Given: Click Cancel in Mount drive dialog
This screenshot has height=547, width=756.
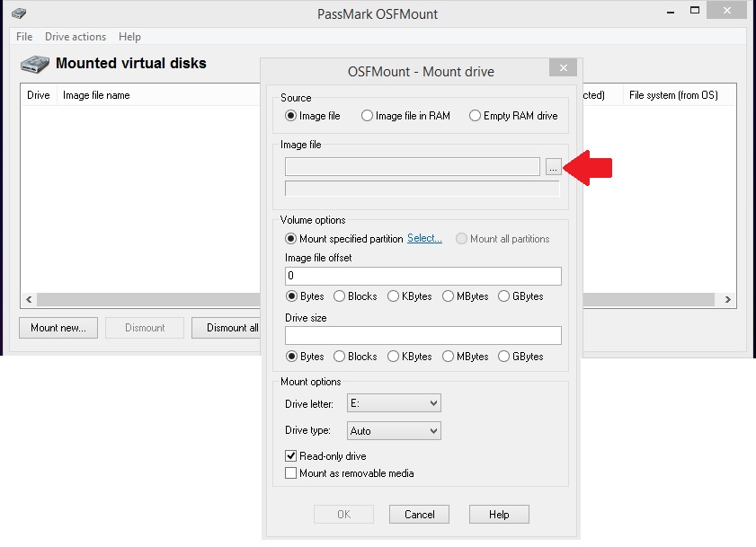Looking at the screenshot, I should click(x=419, y=515).
